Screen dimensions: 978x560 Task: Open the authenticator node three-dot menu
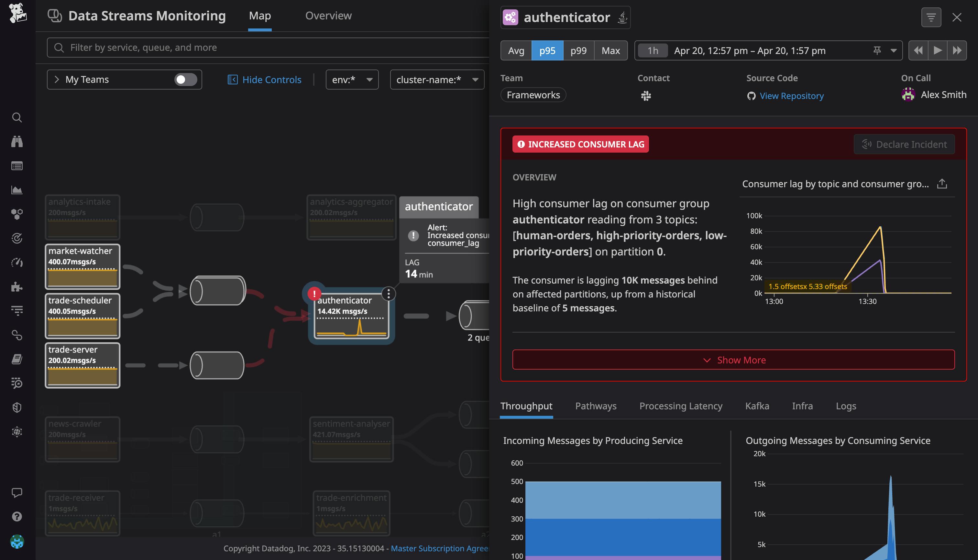click(389, 294)
